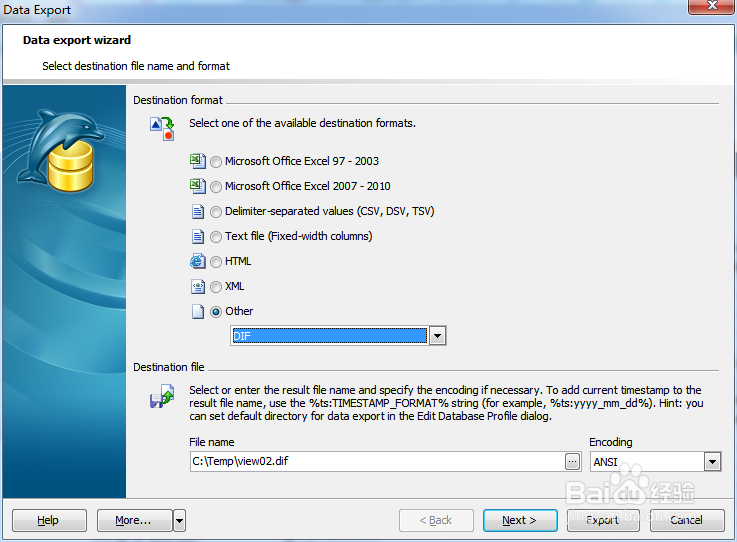Click "Select one of the available destination formats."

(302, 123)
